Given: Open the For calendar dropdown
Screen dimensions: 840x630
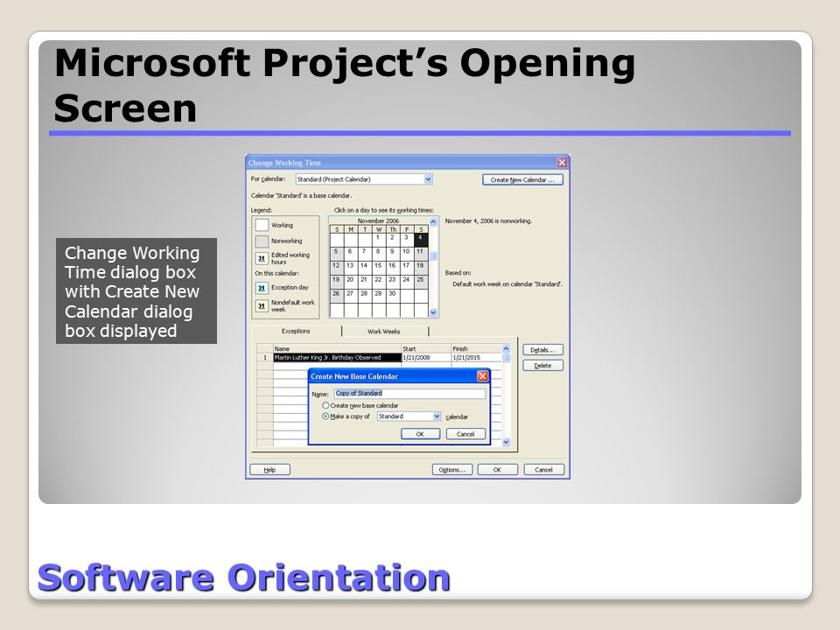Looking at the screenshot, I should pos(428,179).
